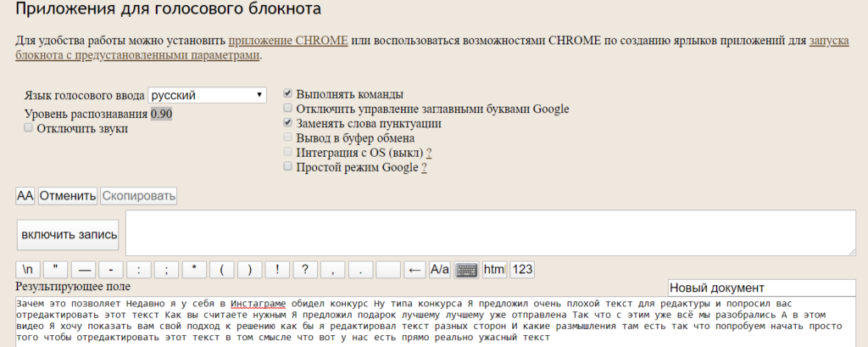Open help question mark beside Простой режим Google
Viewport: 868px width, 347px height.
point(424,167)
